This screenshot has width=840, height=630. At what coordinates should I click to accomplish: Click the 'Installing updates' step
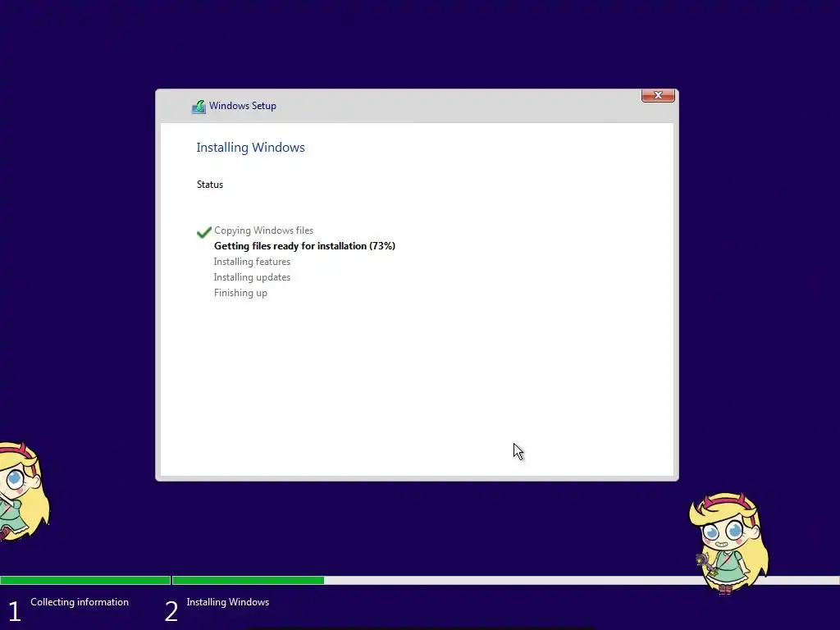click(252, 277)
